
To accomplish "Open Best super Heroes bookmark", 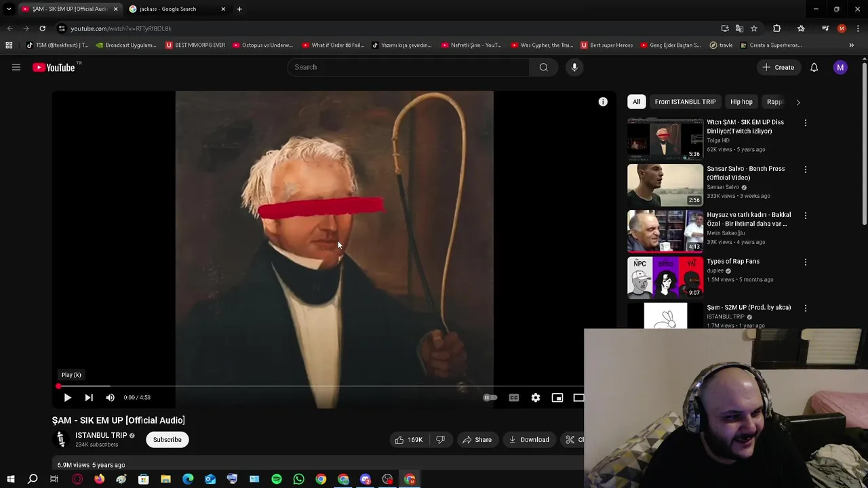I will click(x=606, y=45).
